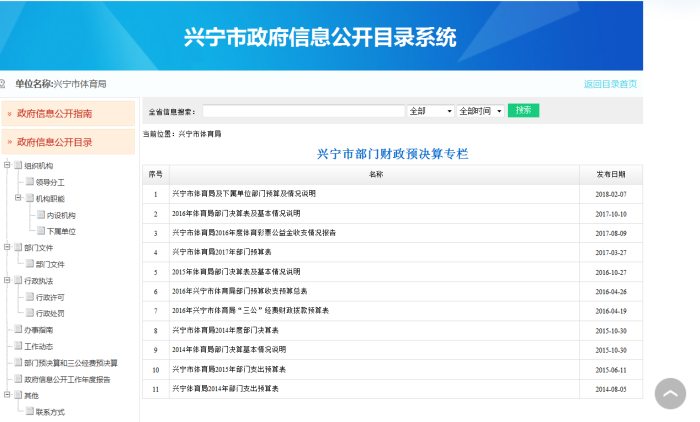
Task: Open 兴宁体育局2014年部门支出预算表
Action: tap(225, 389)
